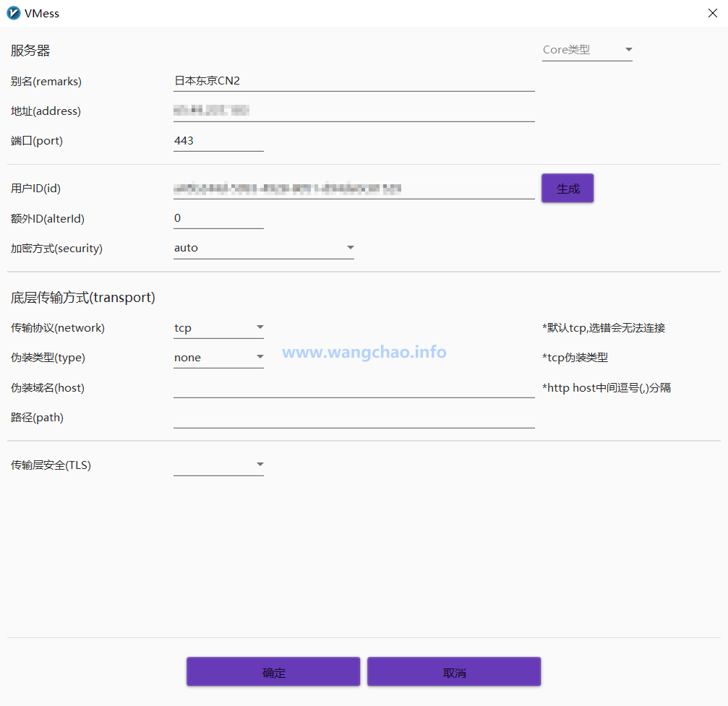Click the 端口(port) label
Image resolution: width=728 pixels, height=706 pixels.
[x=37, y=141]
